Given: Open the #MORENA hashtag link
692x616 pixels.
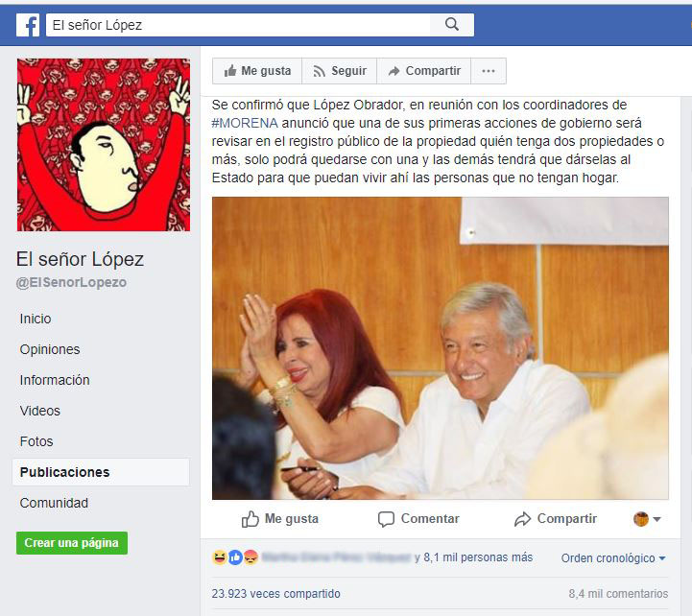Looking at the screenshot, I should coord(245,123).
